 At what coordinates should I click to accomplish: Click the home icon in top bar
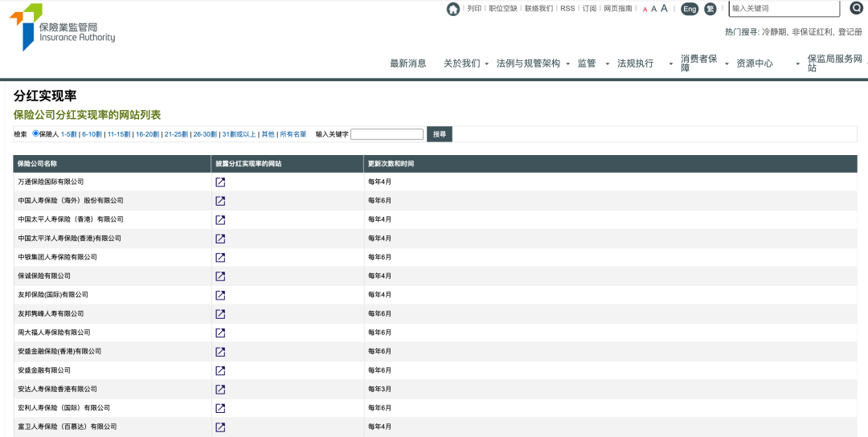454,9
